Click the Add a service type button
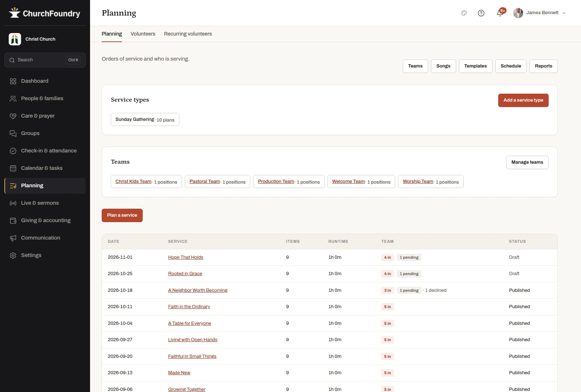The height and width of the screenshot is (392, 581). pos(523,100)
